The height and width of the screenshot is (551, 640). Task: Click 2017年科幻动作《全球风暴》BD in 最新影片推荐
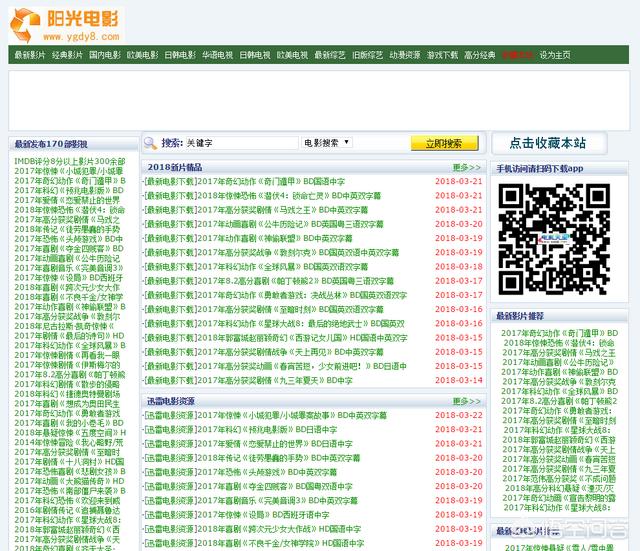click(x=560, y=392)
